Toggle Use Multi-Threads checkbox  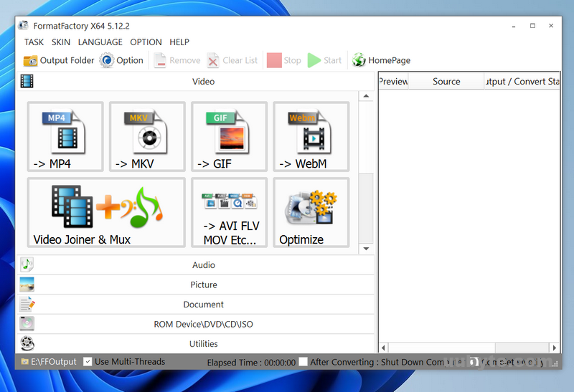pos(88,362)
